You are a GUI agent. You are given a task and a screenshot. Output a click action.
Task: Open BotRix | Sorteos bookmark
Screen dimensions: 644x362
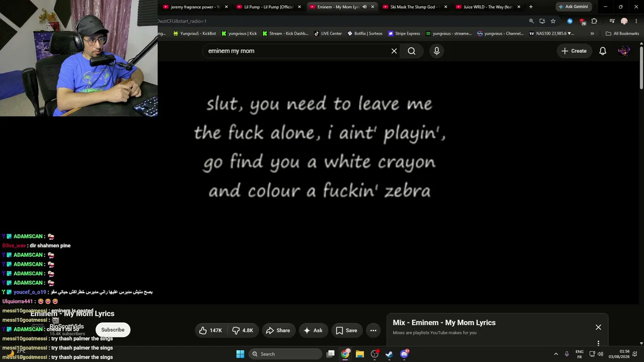point(365,34)
